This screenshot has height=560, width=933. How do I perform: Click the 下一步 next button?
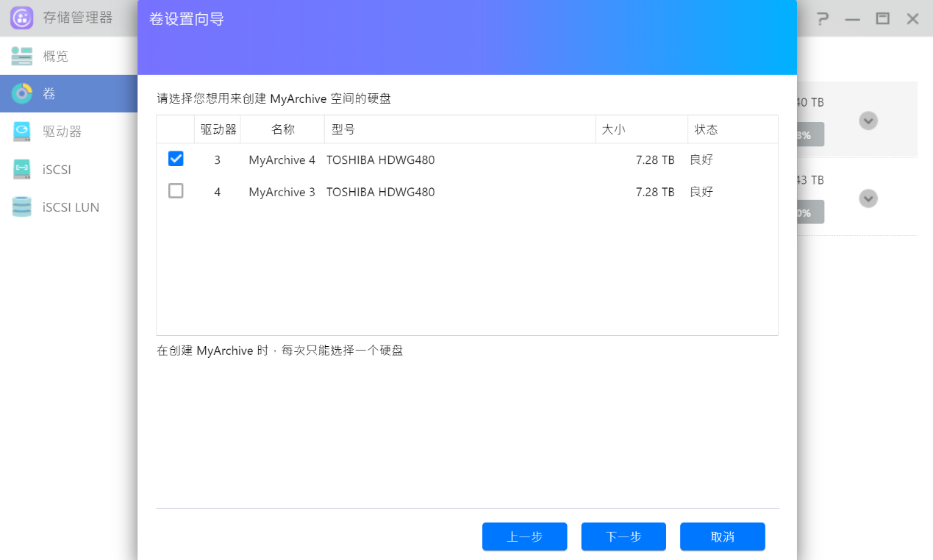(x=623, y=536)
